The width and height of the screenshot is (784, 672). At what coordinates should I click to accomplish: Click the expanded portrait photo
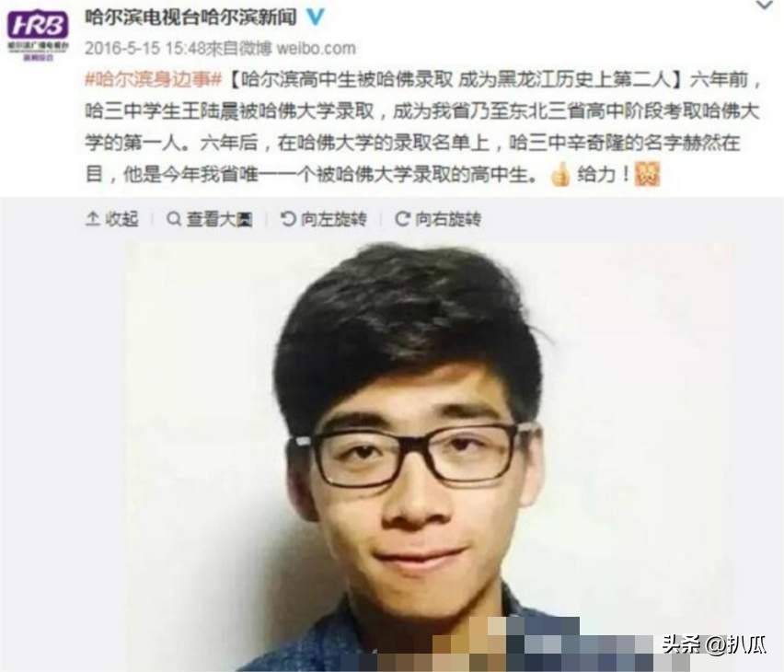426,456
